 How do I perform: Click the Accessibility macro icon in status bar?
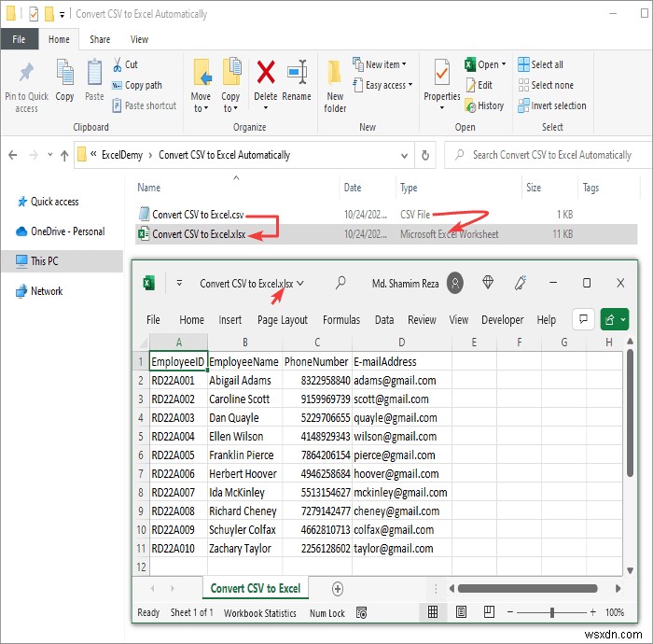coord(362,612)
